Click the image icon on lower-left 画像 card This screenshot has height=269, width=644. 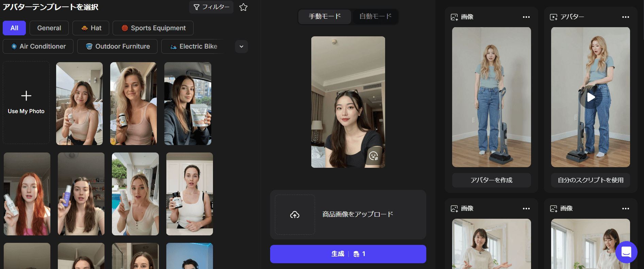[x=454, y=209]
